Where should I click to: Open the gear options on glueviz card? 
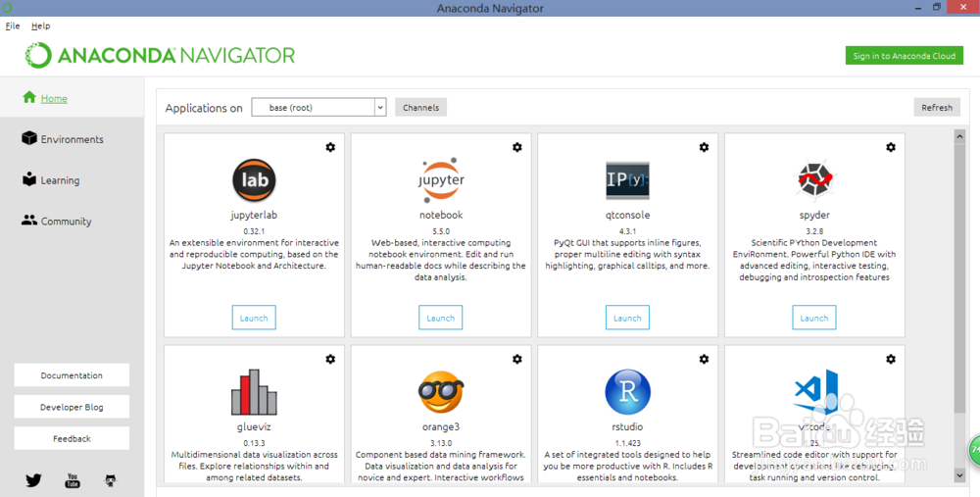[330, 359]
